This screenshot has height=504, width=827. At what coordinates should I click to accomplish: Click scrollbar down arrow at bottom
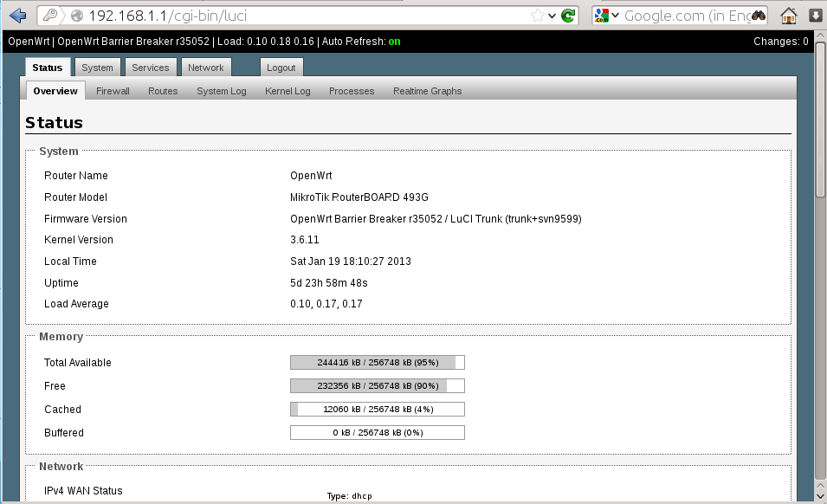(x=820, y=496)
